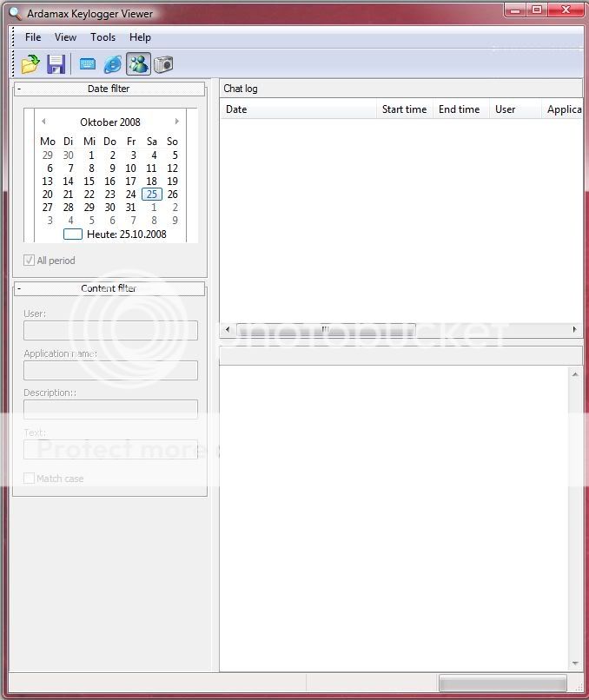Click the Description input field
Viewport: 589px width, 700px height.
point(110,409)
